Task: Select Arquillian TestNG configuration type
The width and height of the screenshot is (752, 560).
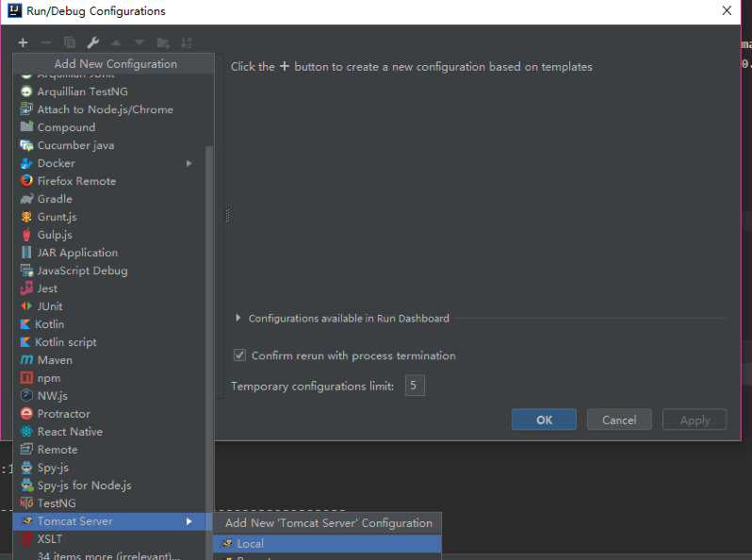Action: (109, 91)
